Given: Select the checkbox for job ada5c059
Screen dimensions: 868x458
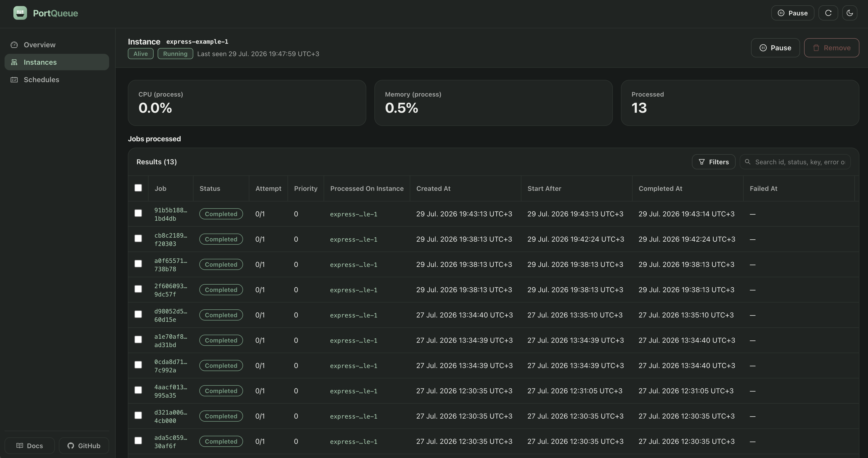Looking at the screenshot, I should click(138, 441).
